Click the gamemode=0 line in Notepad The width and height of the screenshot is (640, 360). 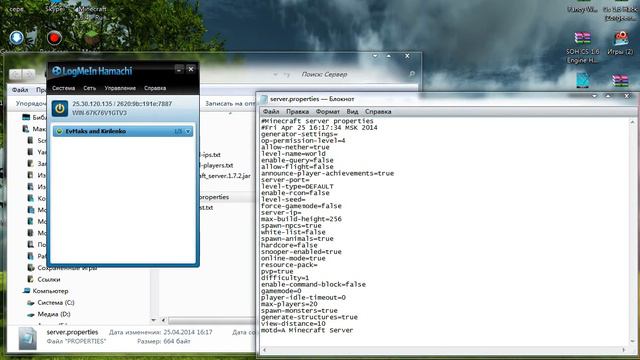coord(281,291)
